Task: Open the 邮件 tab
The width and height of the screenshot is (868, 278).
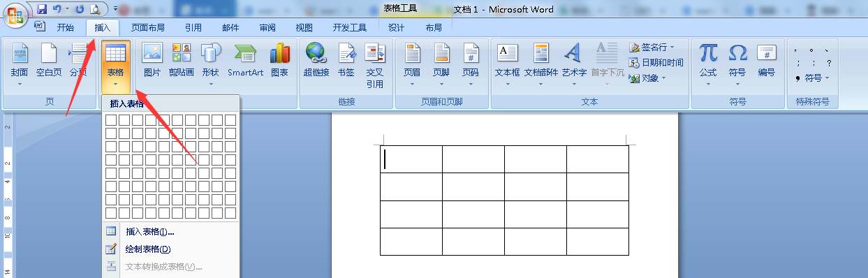Action: 230,27
